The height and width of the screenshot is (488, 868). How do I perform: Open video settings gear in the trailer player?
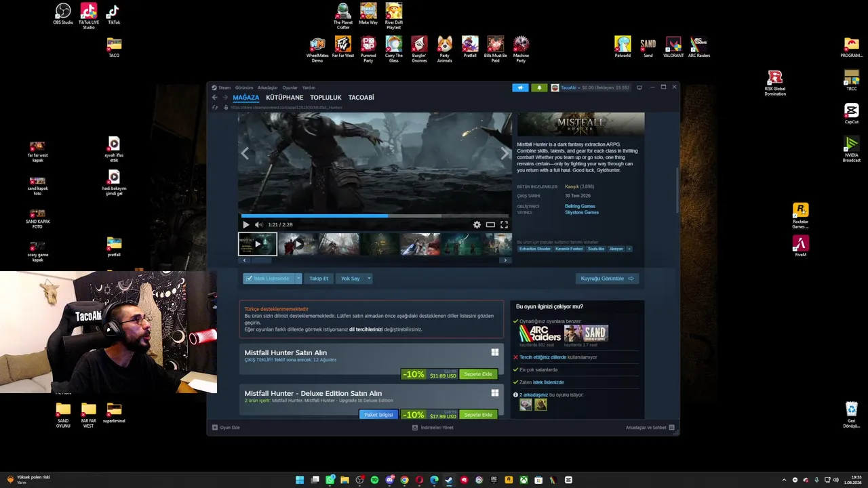click(x=477, y=224)
